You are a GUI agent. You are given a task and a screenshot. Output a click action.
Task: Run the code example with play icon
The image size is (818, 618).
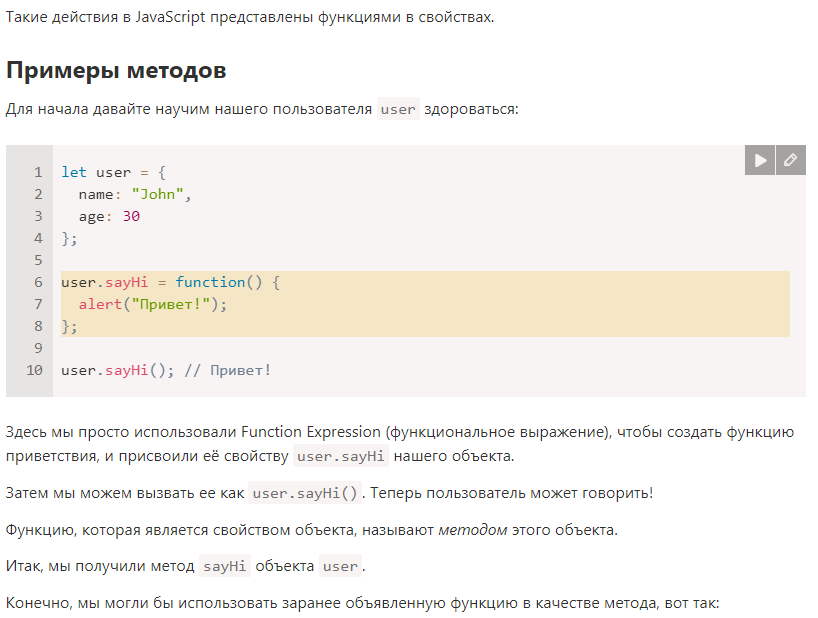click(x=760, y=160)
